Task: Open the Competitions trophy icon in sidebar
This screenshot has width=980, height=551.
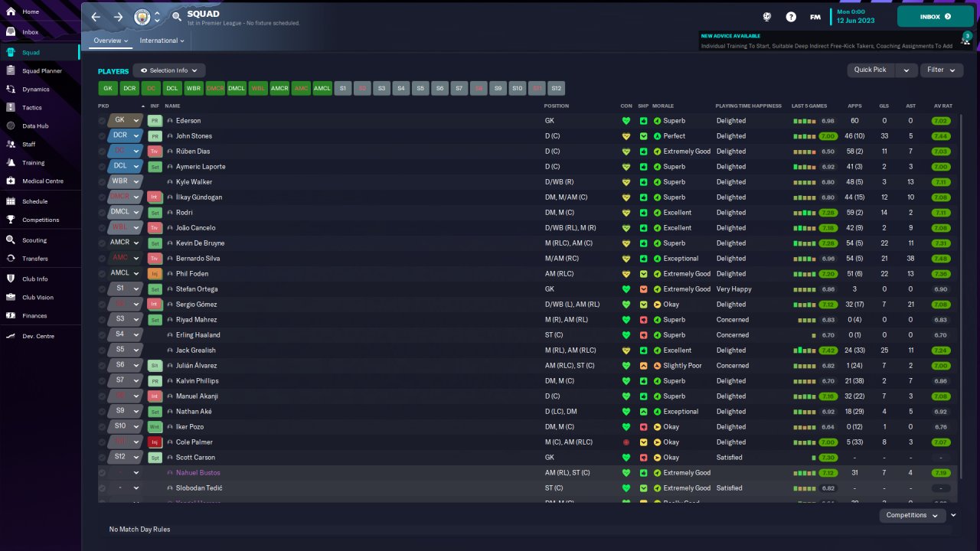Action: click(x=11, y=220)
